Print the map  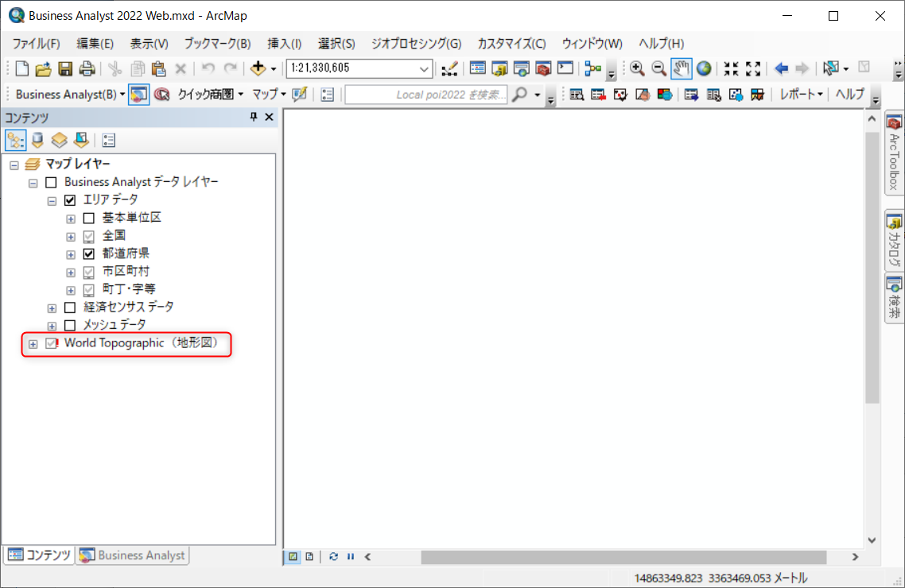(x=87, y=68)
